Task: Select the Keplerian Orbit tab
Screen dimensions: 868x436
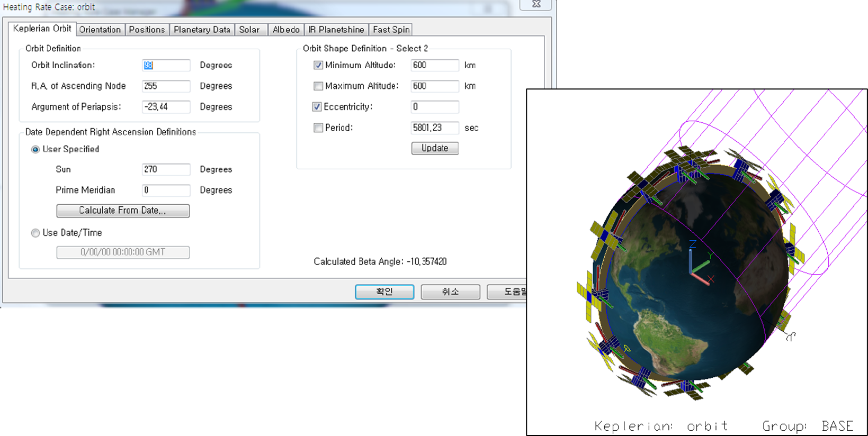Action: [42, 29]
